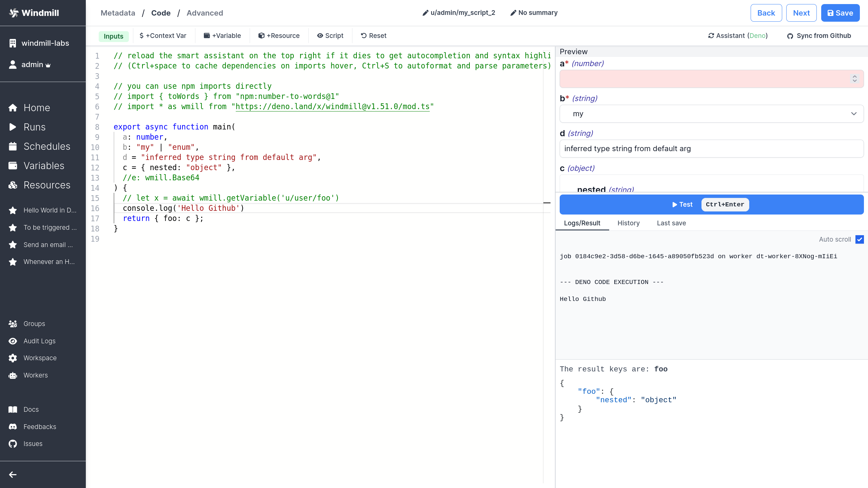Open Runs from the sidebar
The width and height of the screenshot is (868, 488).
pyautogui.click(x=34, y=127)
